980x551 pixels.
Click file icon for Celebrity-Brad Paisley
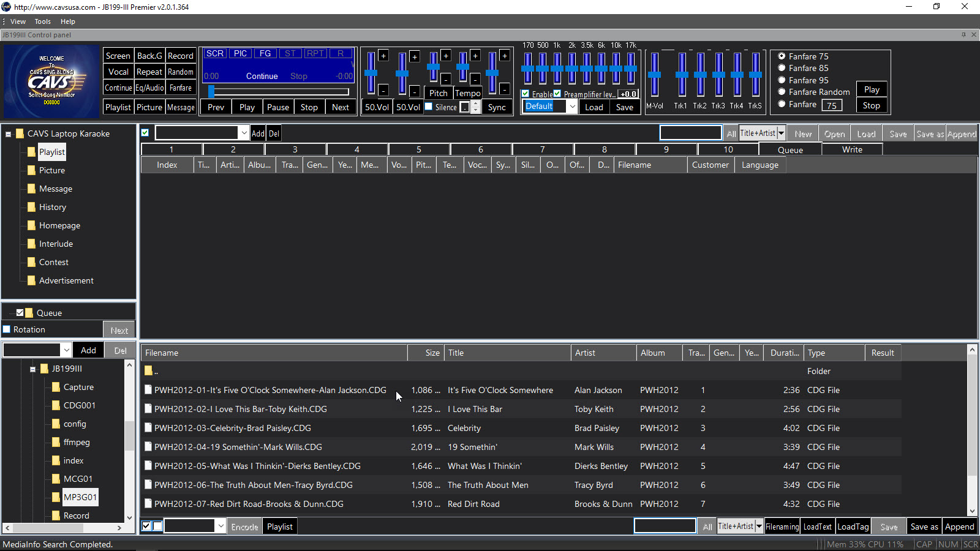[x=148, y=428]
